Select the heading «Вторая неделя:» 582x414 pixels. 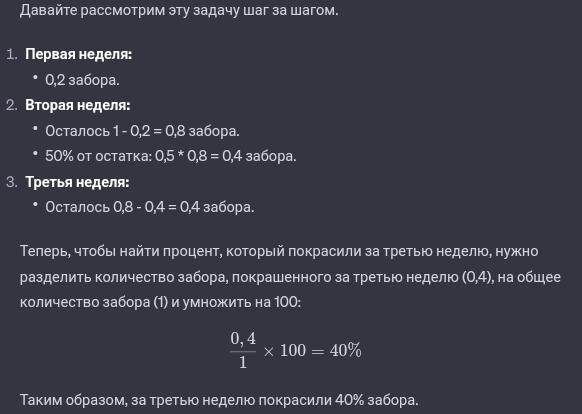pos(78,105)
